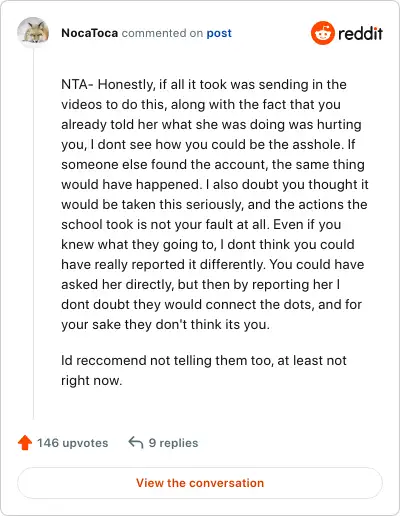
Task: Open NocaToca's fox avatar
Action: [33, 33]
